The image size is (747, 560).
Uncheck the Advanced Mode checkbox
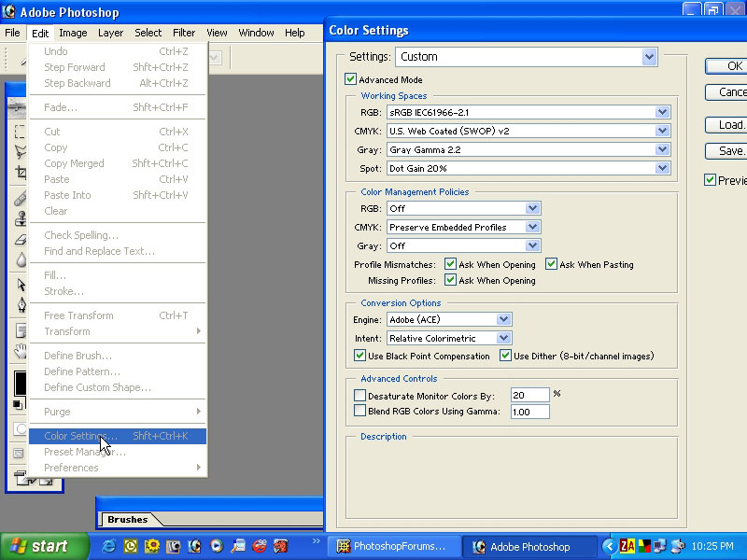tap(351, 79)
